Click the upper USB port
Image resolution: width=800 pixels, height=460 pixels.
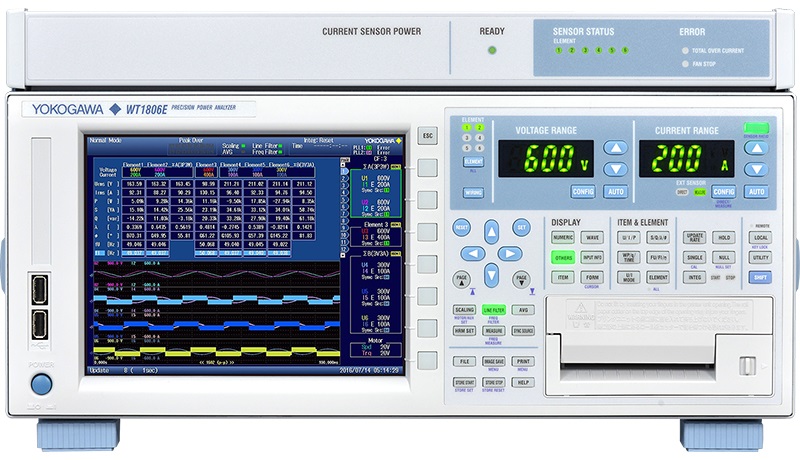tap(40, 289)
